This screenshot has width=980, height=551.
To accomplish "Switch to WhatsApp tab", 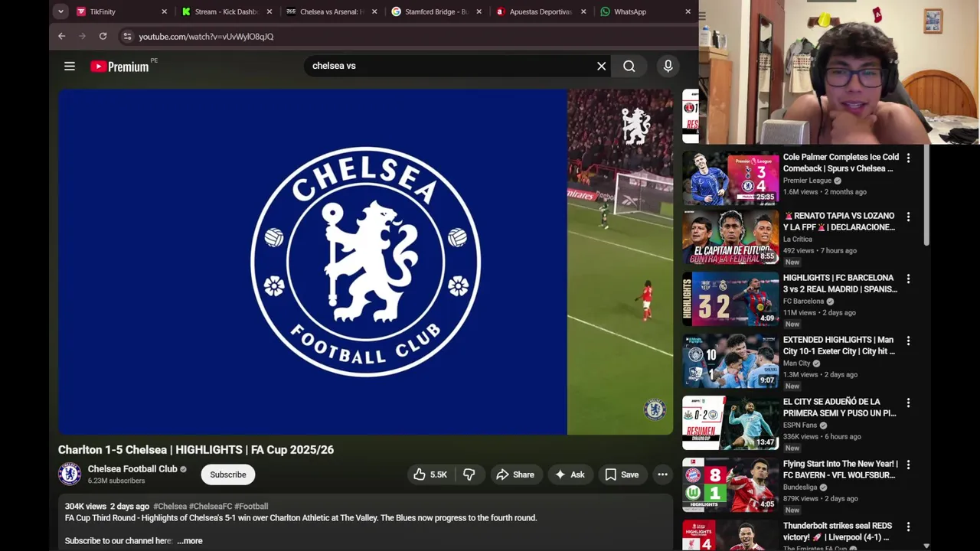I will 645,11.
